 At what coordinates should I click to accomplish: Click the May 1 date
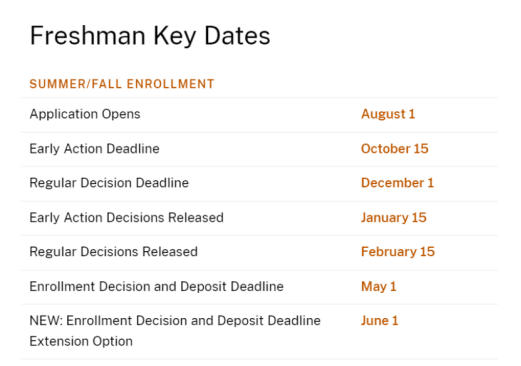tap(379, 287)
